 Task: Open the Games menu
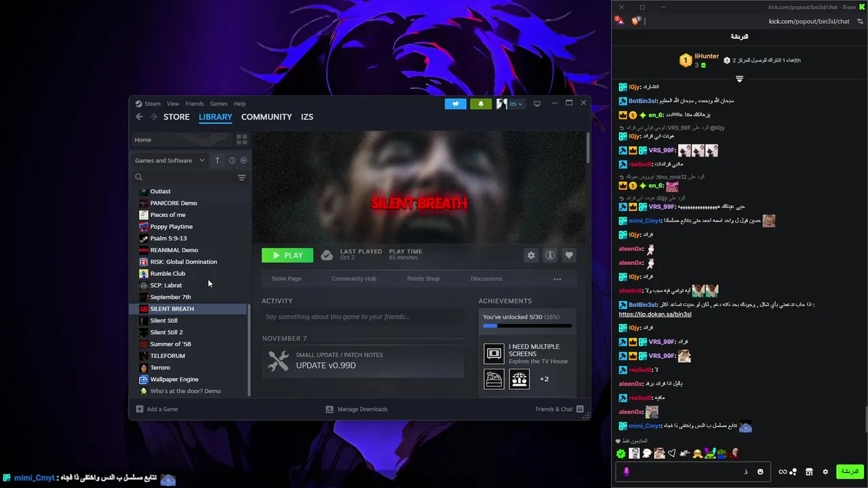click(x=218, y=104)
